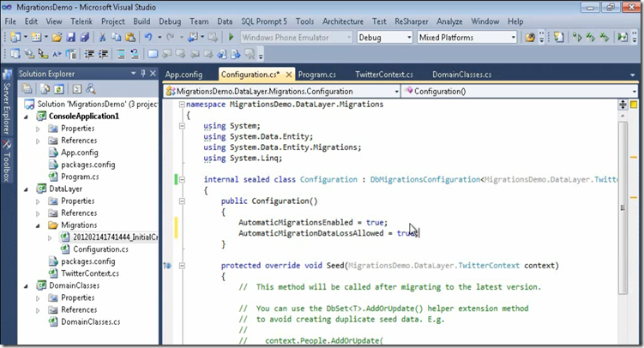
Task: Open the File menu
Action: (10, 21)
